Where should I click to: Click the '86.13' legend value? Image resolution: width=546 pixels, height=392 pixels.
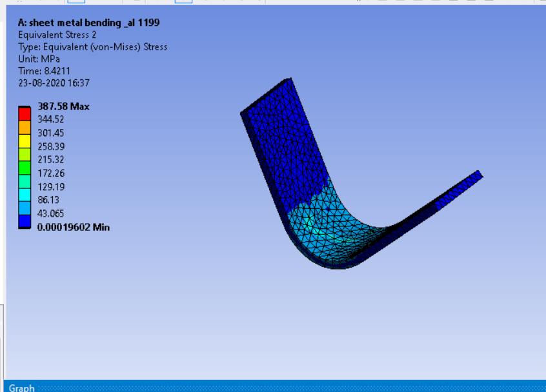48,200
